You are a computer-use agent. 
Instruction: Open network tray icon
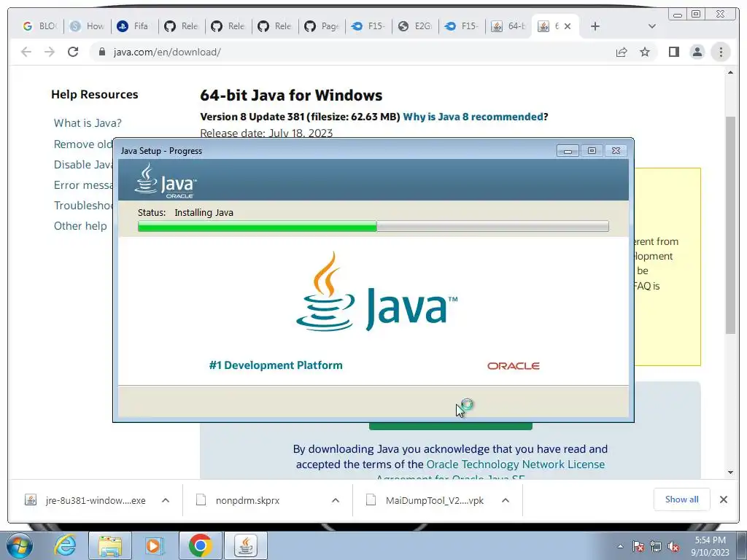point(656,546)
